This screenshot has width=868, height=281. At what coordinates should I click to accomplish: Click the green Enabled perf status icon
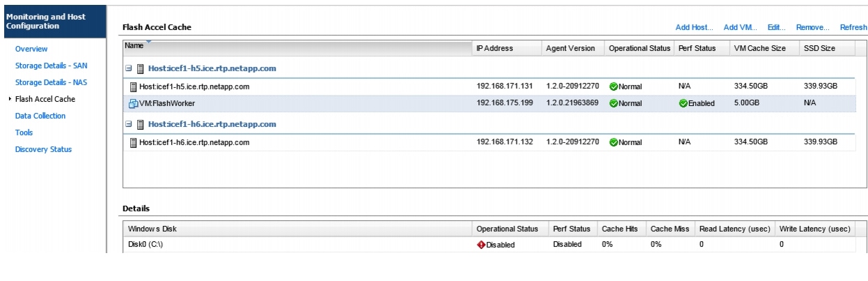(683, 104)
